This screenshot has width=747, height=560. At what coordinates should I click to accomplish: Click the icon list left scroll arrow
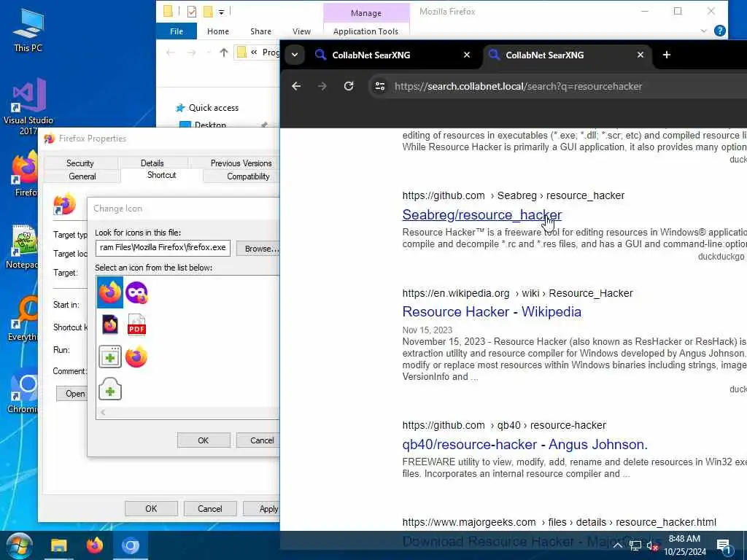102,413
